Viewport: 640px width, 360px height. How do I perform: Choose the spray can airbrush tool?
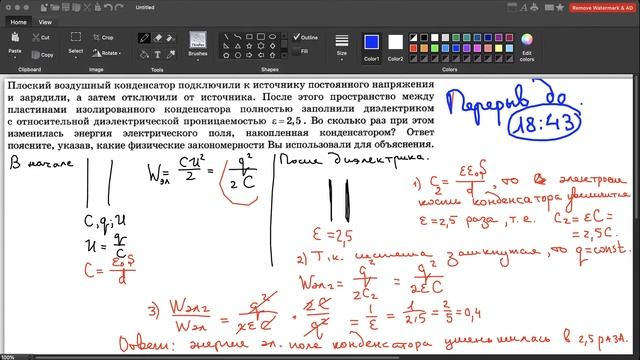tap(171, 38)
